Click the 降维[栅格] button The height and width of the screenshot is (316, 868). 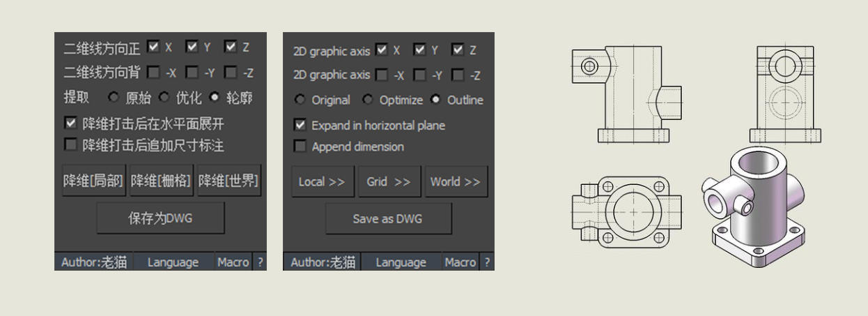pos(161,181)
